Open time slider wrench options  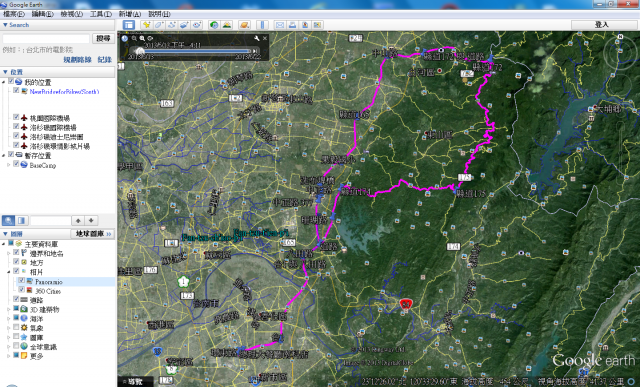tap(257, 38)
